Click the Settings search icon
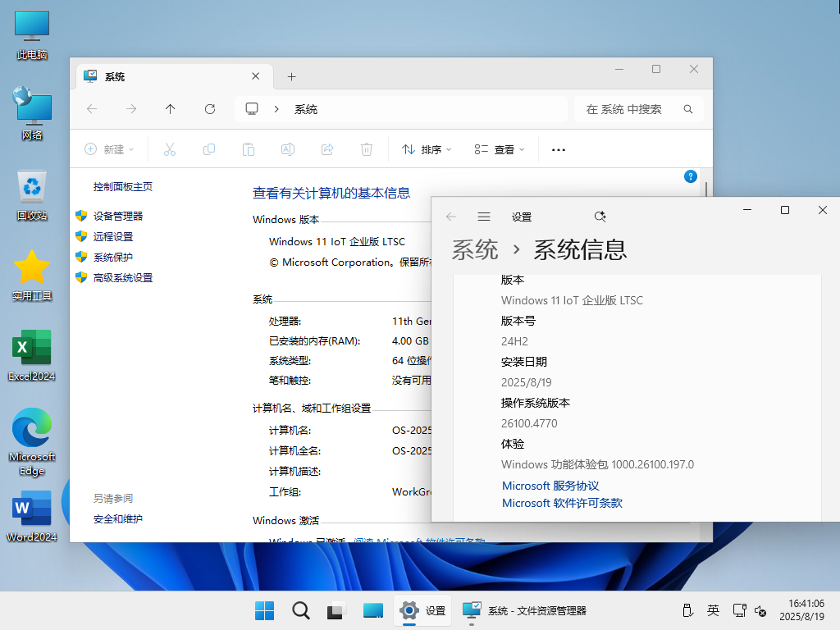This screenshot has height=630, width=840. (600, 217)
